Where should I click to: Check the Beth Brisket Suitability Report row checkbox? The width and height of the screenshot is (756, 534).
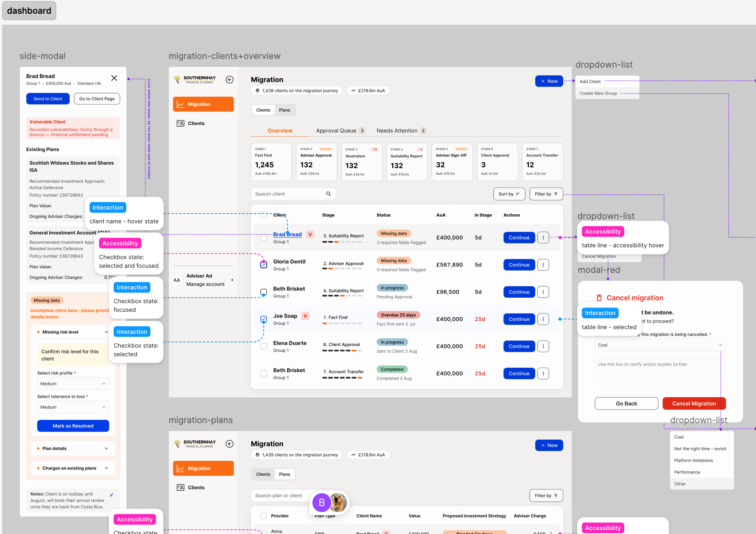click(x=264, y=292)
